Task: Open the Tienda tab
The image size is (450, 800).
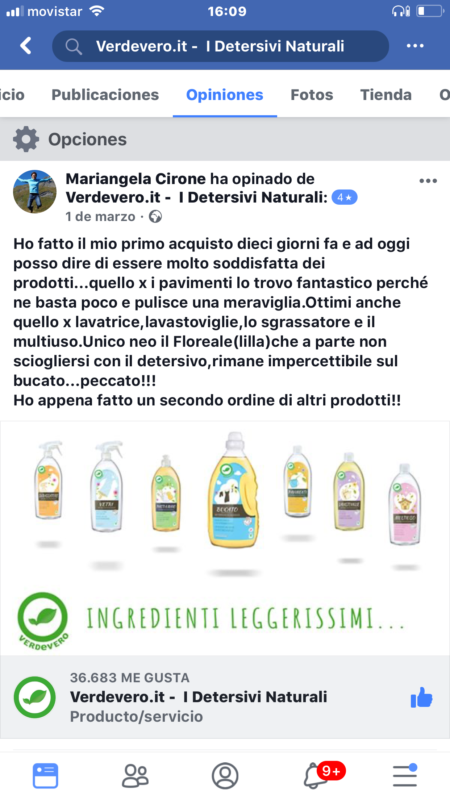Action: 386,95
